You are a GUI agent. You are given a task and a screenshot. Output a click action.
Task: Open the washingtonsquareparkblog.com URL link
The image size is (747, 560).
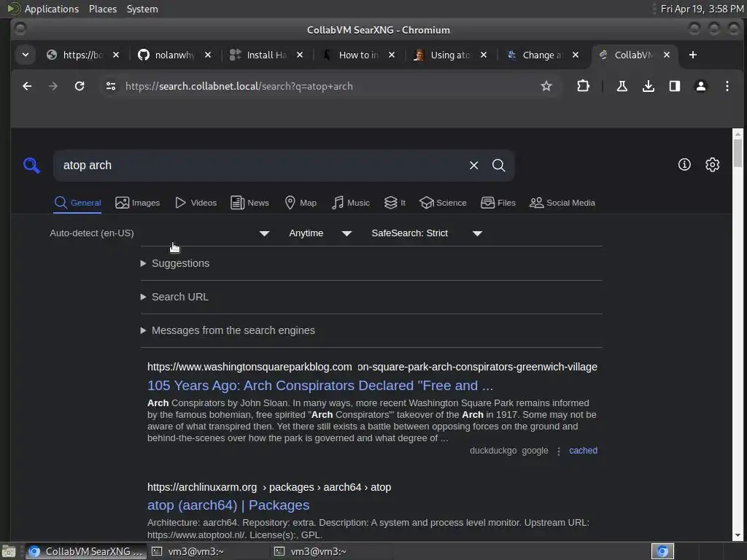(372, 367)
